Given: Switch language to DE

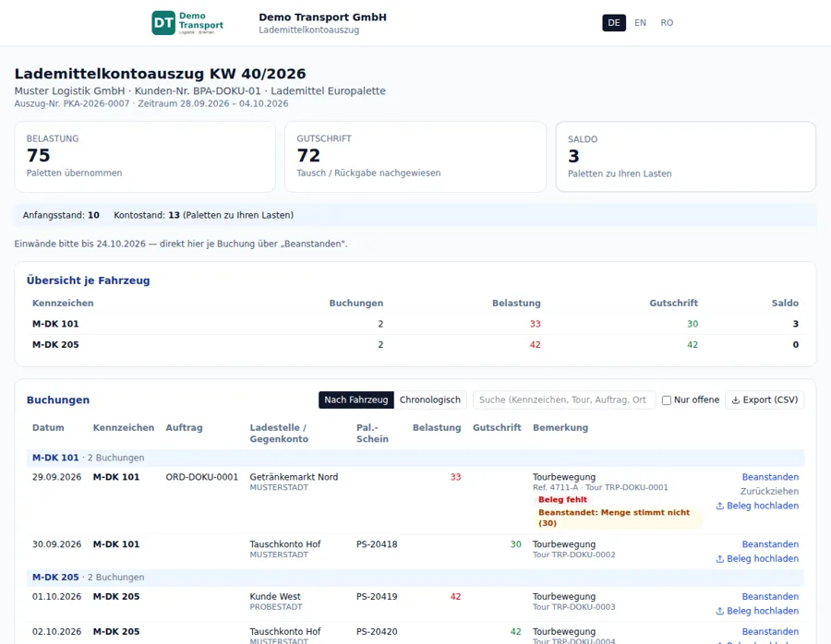Looking at the screenshot, I should pos(614,23).
